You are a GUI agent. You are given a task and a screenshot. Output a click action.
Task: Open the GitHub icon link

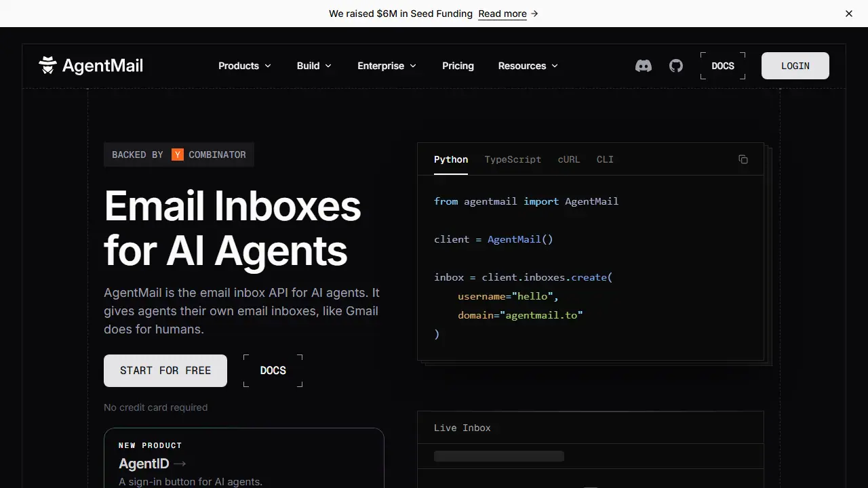click(x=676, y=66)
